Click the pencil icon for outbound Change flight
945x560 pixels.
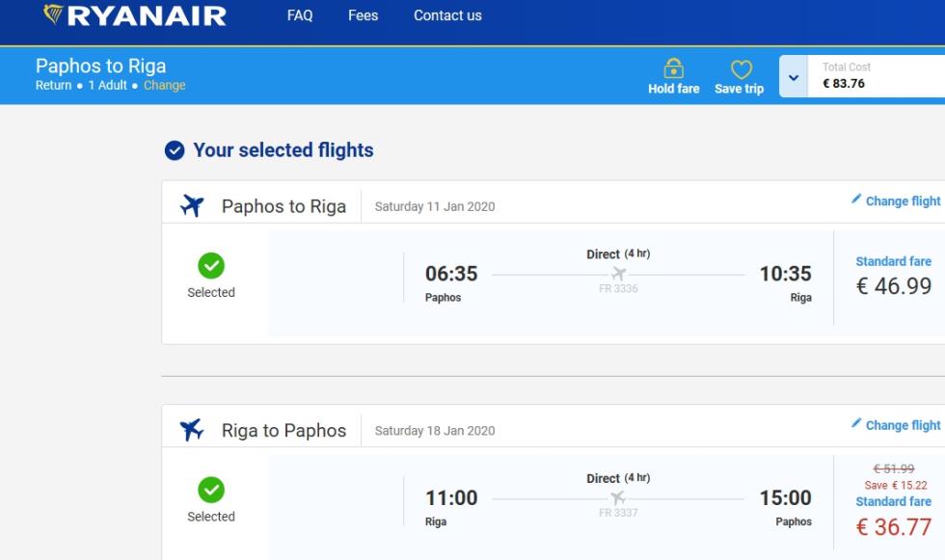[x=856, y=199]
